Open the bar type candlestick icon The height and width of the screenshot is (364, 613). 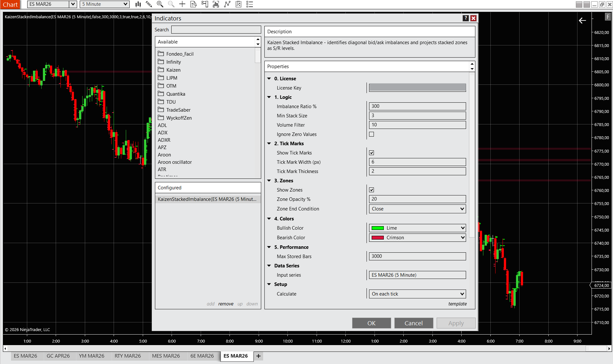point(138,4)
